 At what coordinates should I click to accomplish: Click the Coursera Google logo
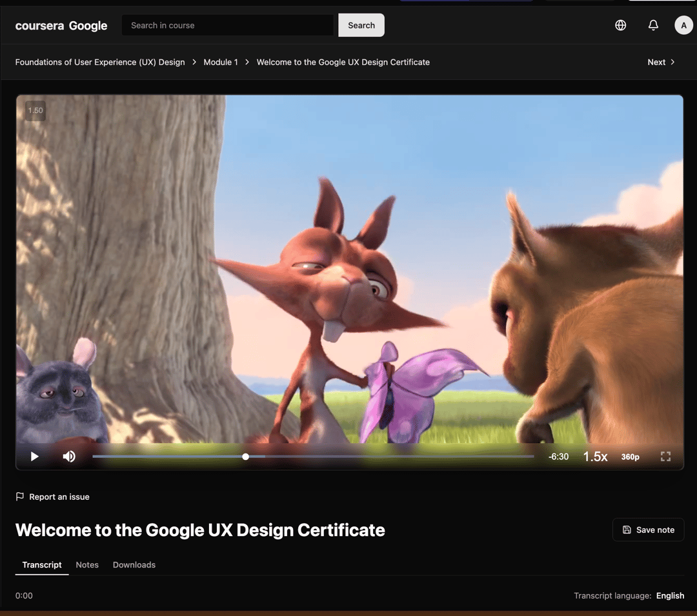pyautogui.click(x=61, y=25)
